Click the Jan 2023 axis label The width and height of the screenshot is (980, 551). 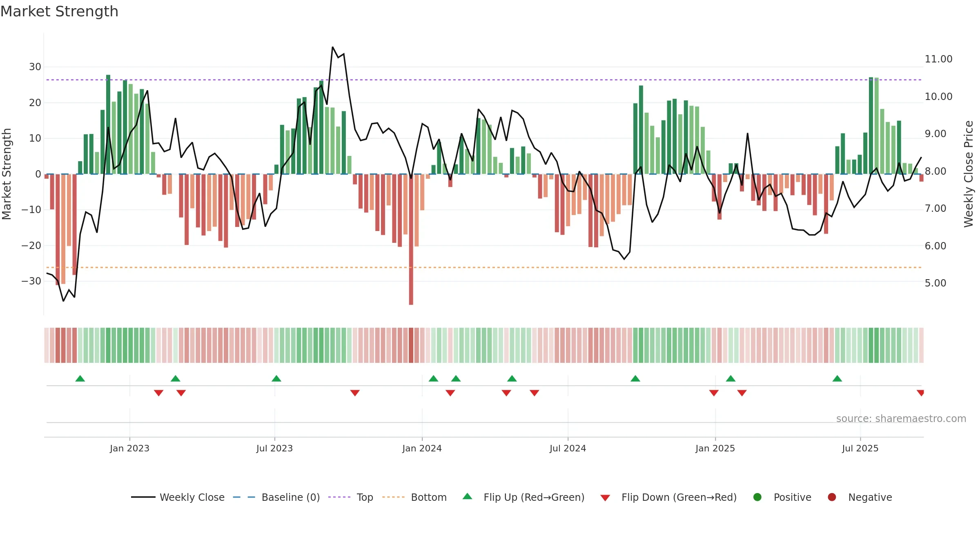click(129, 448)
